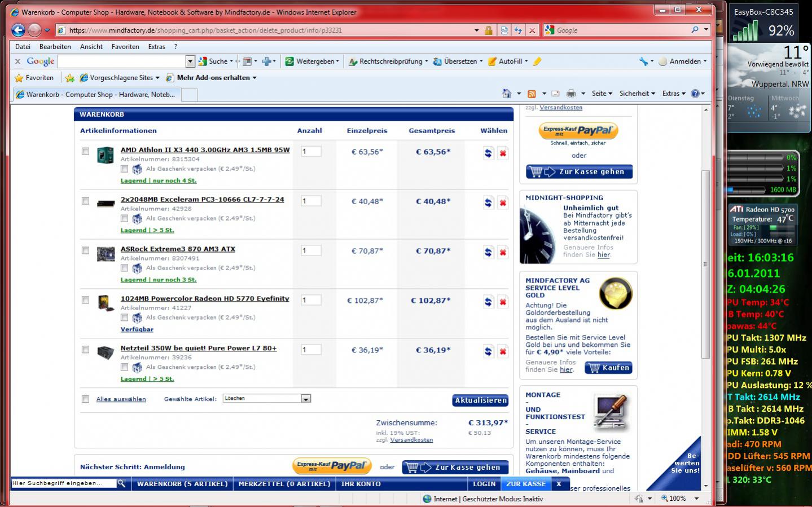Select AMD Athlon II X3 item checkbox

(85, 151)
